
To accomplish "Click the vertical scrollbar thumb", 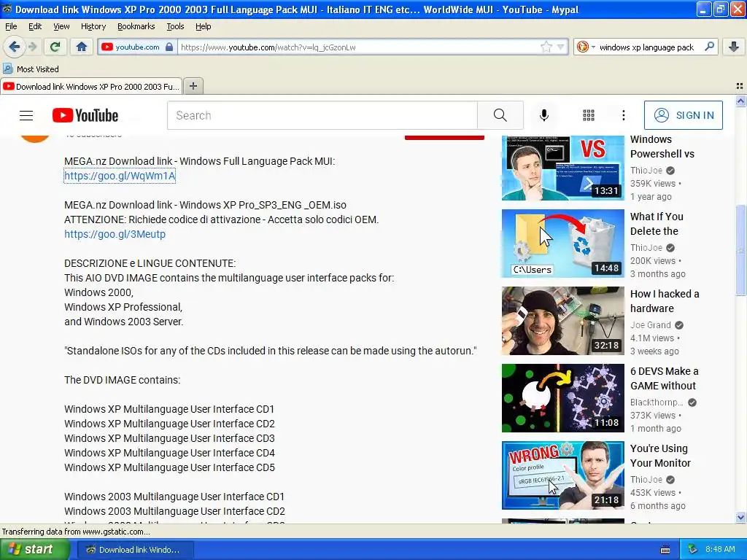I will coord(740,250).
